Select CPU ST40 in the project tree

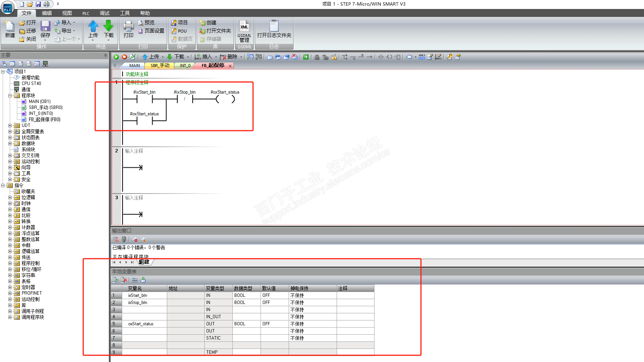(31, 83)
